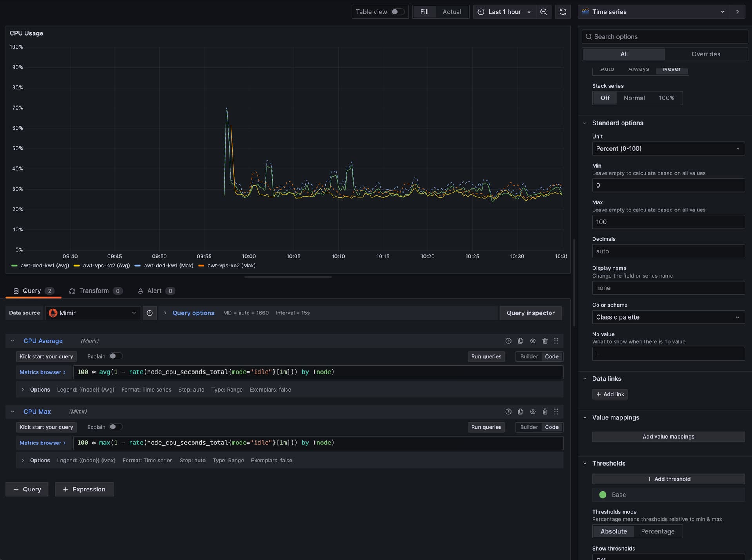752x560 pixels.
Task: Turn Stack series to Normal
Action: click(634, 98)
